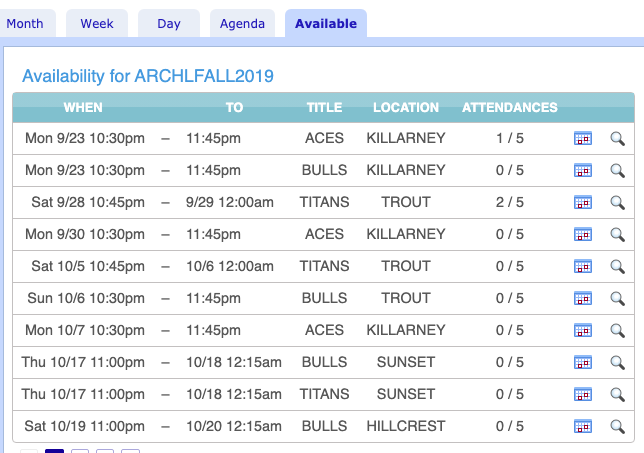Viewport: 644px width, 453px height.
Task: View details magnifier for Mon 9/30 ACES
Action: click(617, 235)
